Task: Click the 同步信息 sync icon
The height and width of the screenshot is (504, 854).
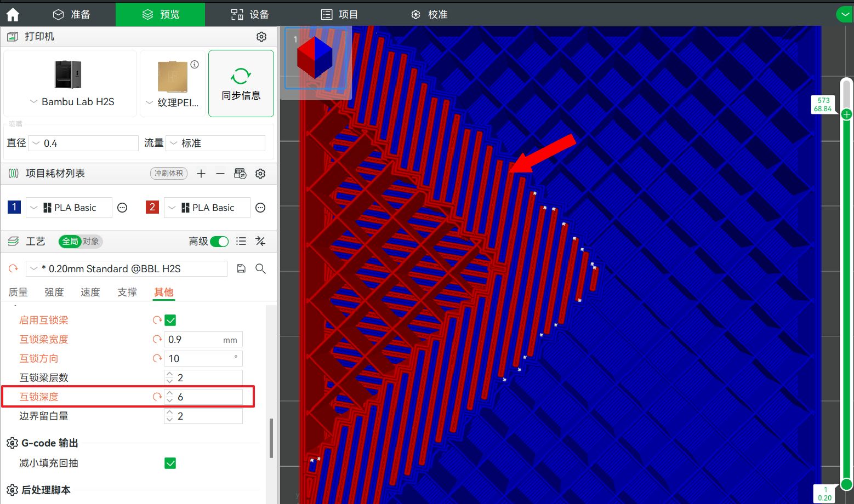Action: coord(241,76)
